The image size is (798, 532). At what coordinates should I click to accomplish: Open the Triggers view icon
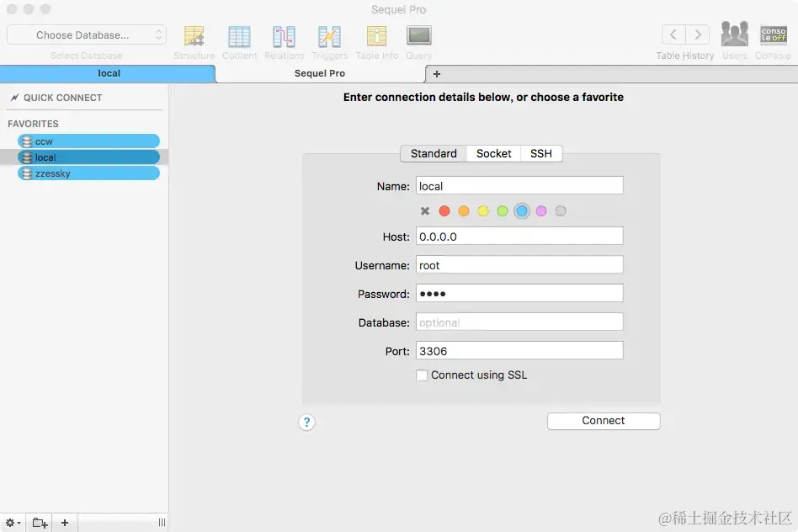(329, 36)
